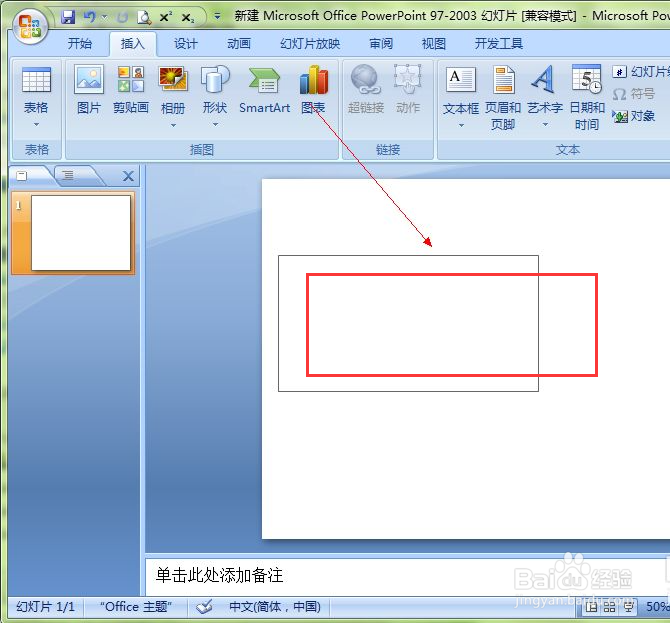Screen dimensions: 670x623
Task: Insert 日期和时间 date and time
Action: (587, 97)
